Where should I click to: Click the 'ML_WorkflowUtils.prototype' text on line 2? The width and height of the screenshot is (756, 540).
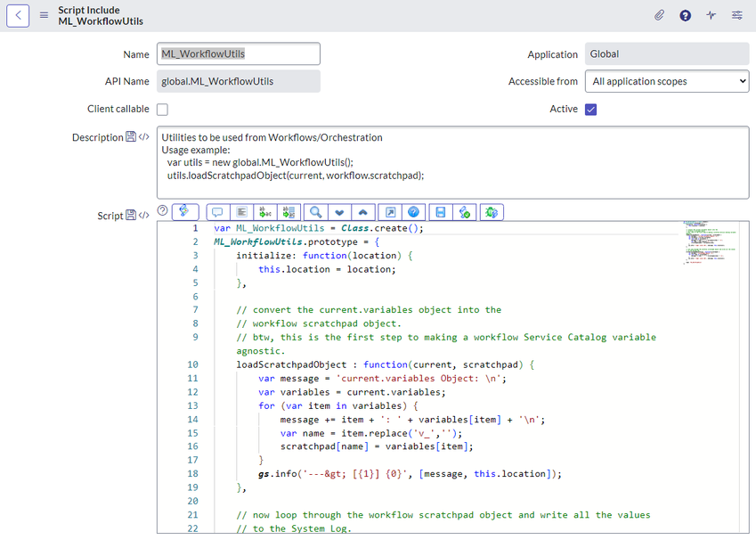(286, 241)
